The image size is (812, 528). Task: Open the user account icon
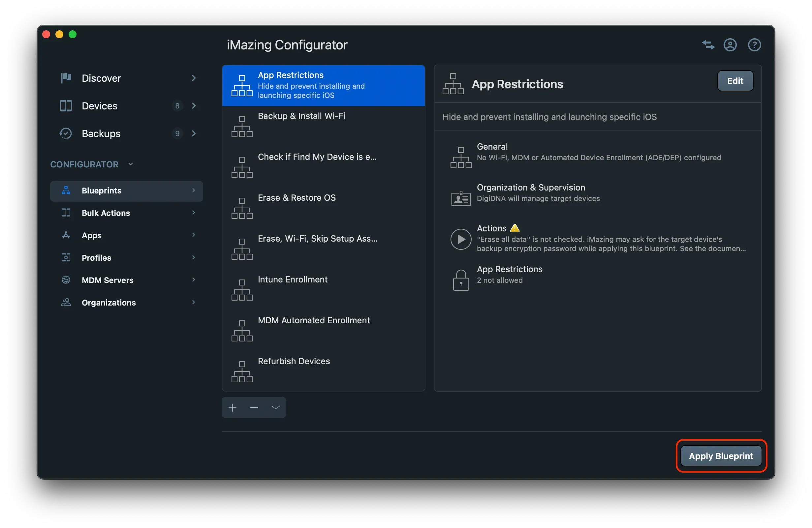730,44
